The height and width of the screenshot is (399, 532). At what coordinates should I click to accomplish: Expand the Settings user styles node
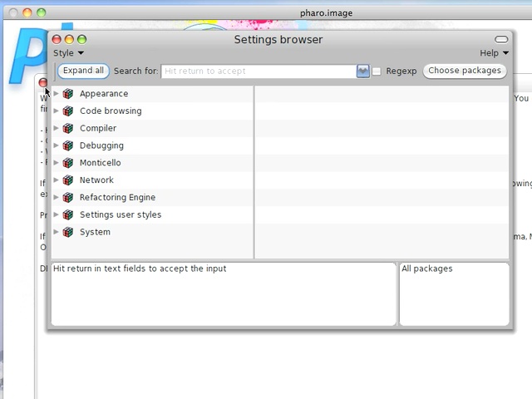(57, 214)
